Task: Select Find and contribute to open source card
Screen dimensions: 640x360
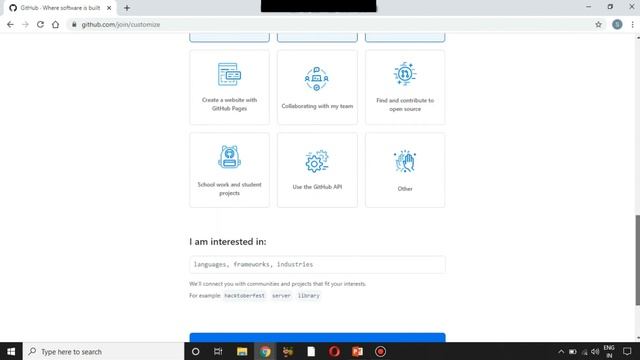Action: (x=405, y=87)
